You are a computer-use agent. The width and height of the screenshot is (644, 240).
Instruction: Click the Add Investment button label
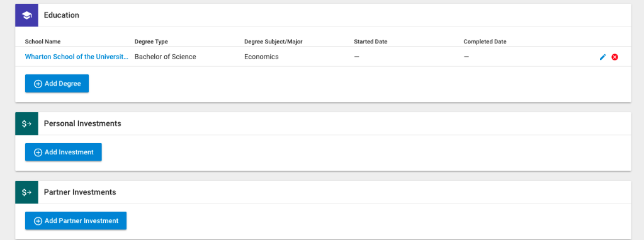(x=69, y=152)
